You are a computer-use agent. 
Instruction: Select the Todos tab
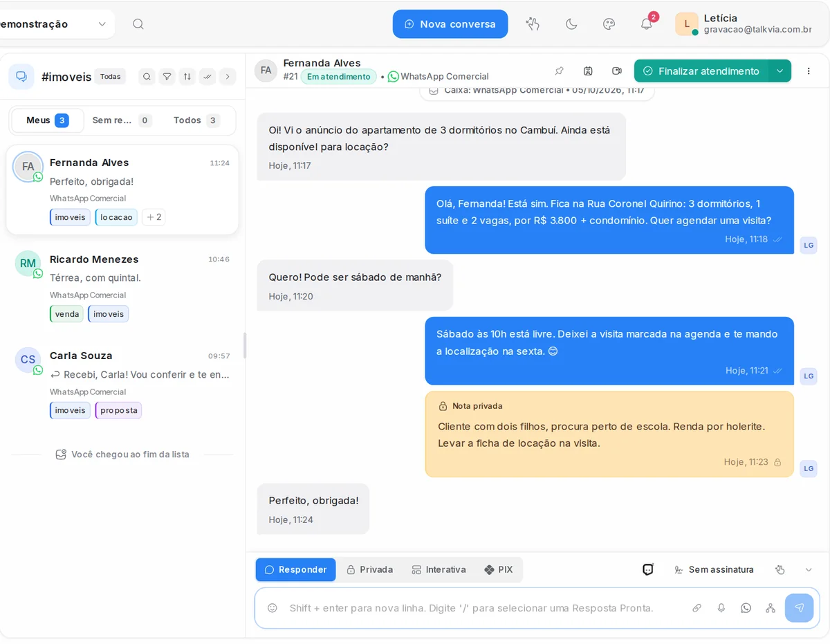coord(197,120)
